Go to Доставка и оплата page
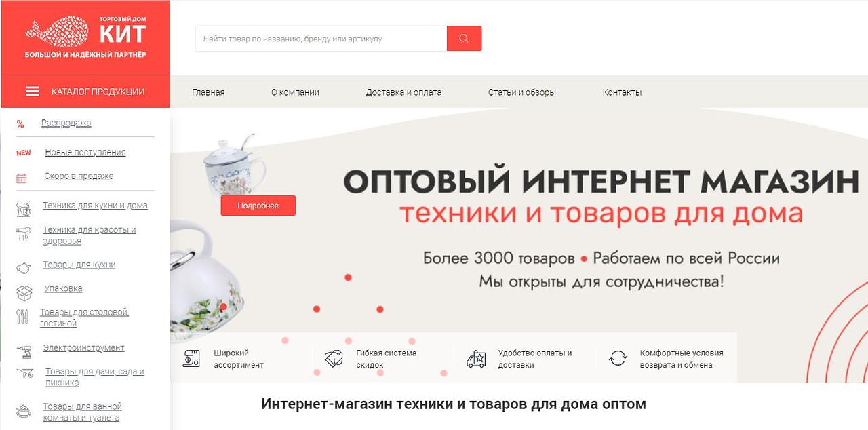868x430 pixels. (x=403, y=92)
